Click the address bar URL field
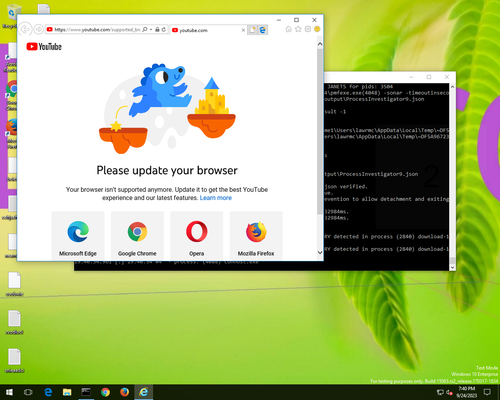The height and width of the screenshot is (400, 500). pyautogui.click(x=97, y=29)
